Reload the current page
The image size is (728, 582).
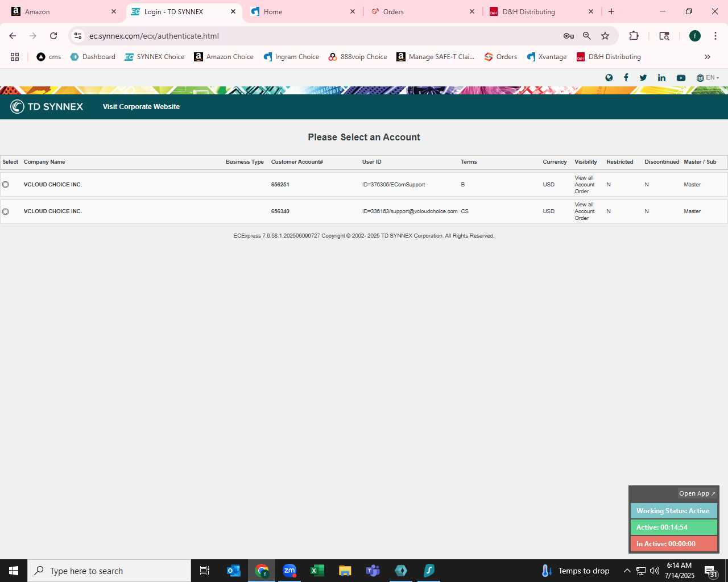pos(53,36)
